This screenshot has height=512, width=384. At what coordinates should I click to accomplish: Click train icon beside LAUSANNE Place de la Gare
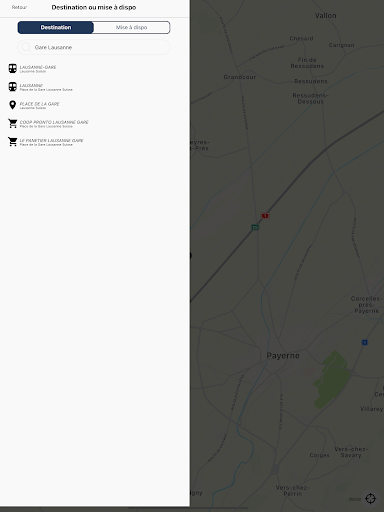[13, 87]
